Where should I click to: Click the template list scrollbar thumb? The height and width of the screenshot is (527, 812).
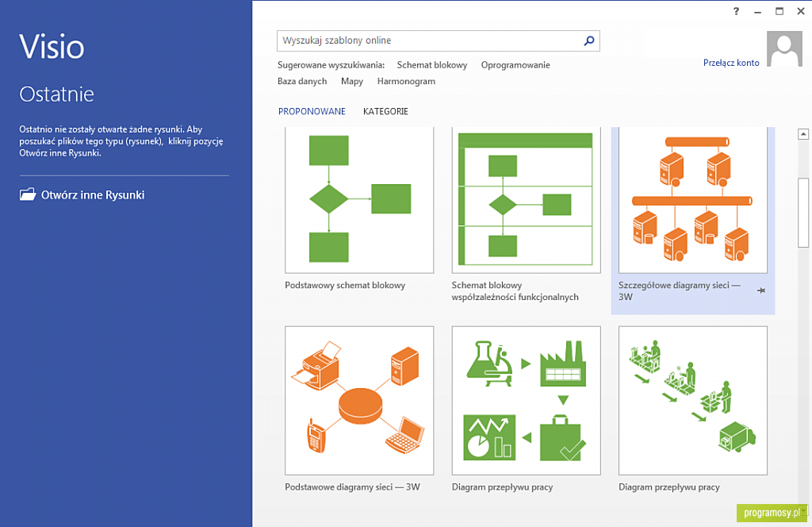803,213
